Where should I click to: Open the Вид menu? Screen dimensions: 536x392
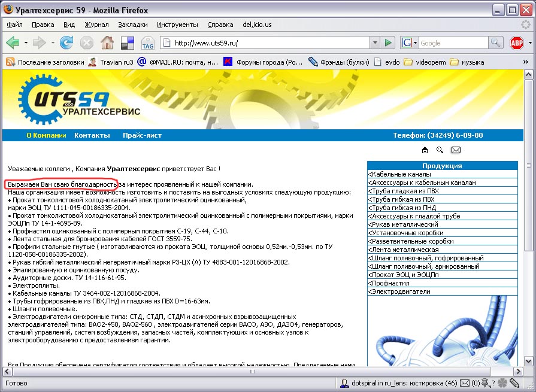tap(69, 25)
